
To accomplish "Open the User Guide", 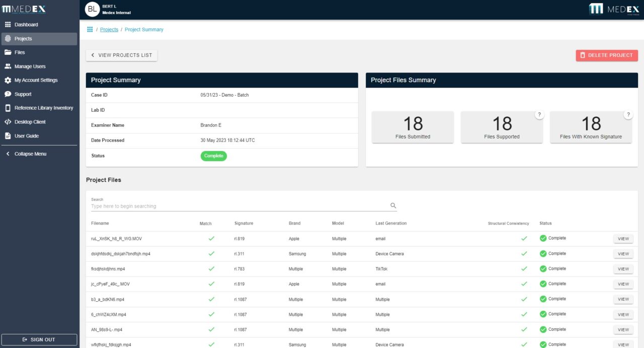I will (x=26, y=135).
